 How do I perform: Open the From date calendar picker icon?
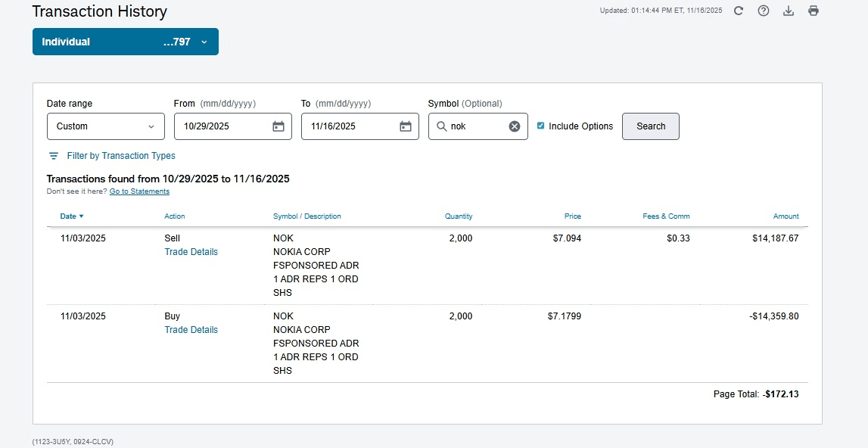[278, 126]
